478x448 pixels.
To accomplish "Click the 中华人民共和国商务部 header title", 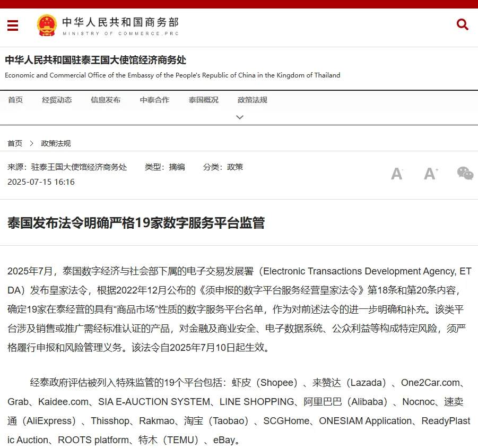I will 121,22.
